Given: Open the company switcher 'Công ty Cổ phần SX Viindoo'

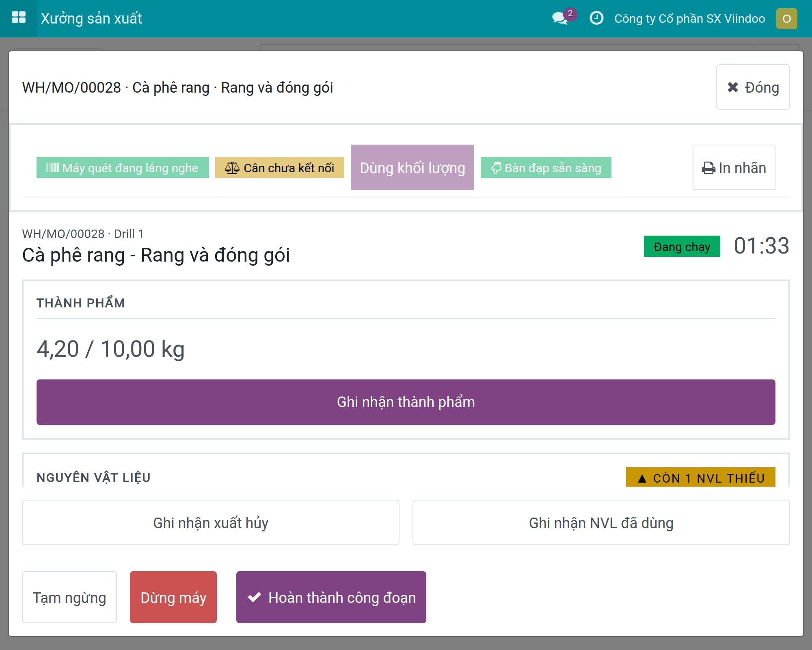Looking at the screenshot, I should click(689, 19).
